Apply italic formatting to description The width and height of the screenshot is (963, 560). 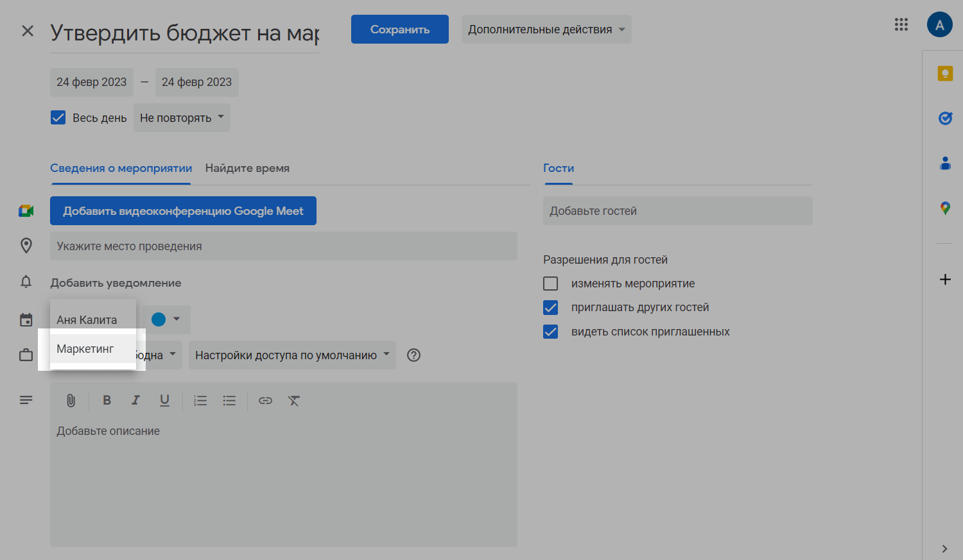point(135,401)
